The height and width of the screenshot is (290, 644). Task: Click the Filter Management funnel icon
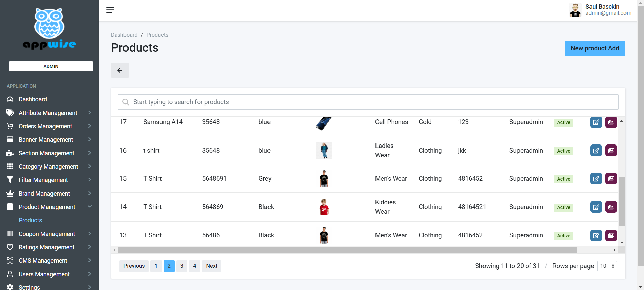10,180
